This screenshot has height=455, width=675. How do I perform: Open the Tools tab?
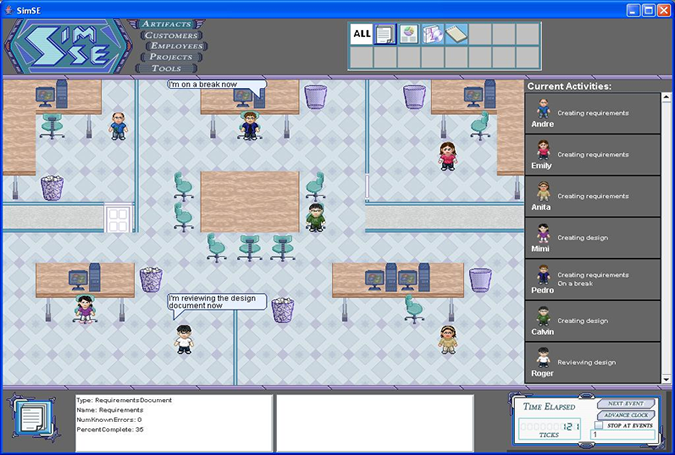166,68
